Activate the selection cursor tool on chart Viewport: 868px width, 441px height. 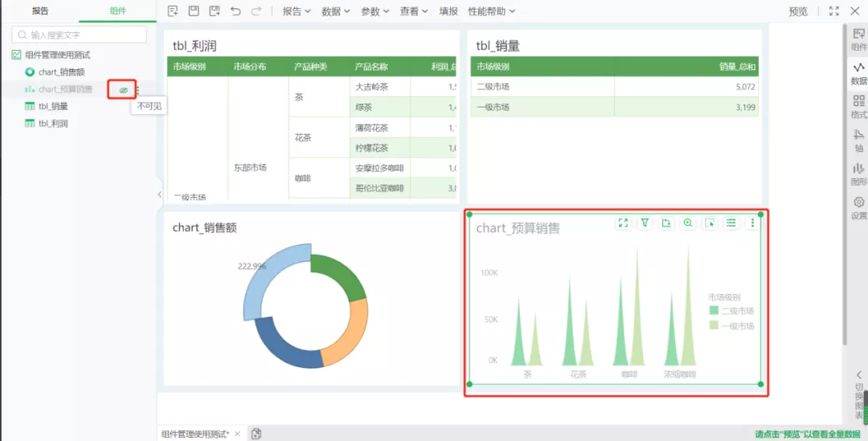click(x=710, y=223)
